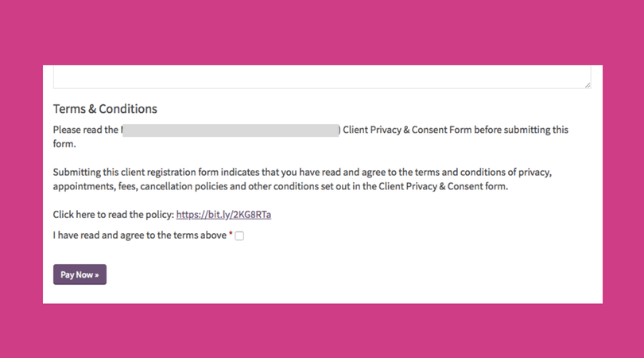
Task: Click the text area resize handle
Action: 587,84
